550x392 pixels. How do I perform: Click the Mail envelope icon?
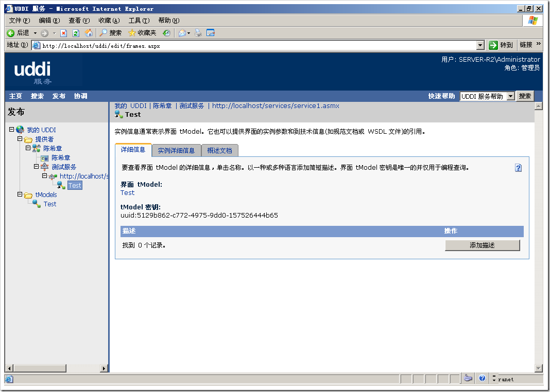pyautogui.click(x=182, y=33)
